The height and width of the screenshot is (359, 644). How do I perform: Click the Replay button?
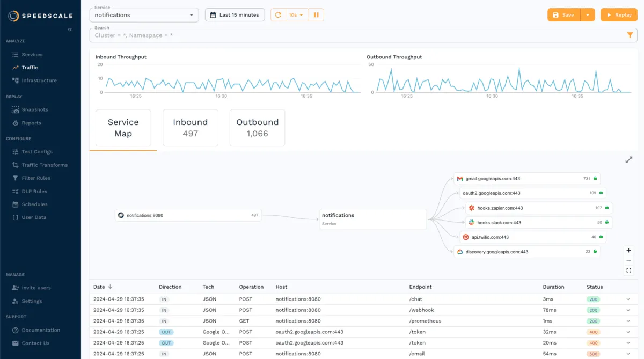tap(618, 14)
